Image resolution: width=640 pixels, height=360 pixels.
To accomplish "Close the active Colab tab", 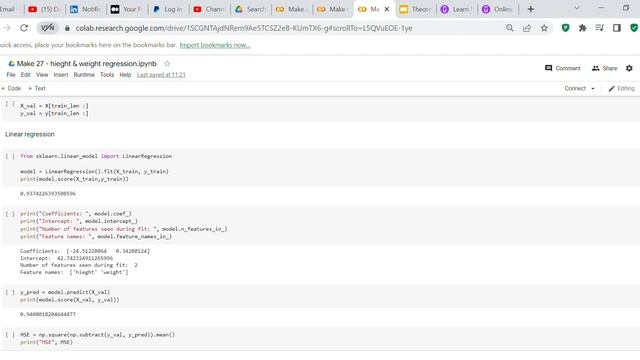I will tap(387, 9).
